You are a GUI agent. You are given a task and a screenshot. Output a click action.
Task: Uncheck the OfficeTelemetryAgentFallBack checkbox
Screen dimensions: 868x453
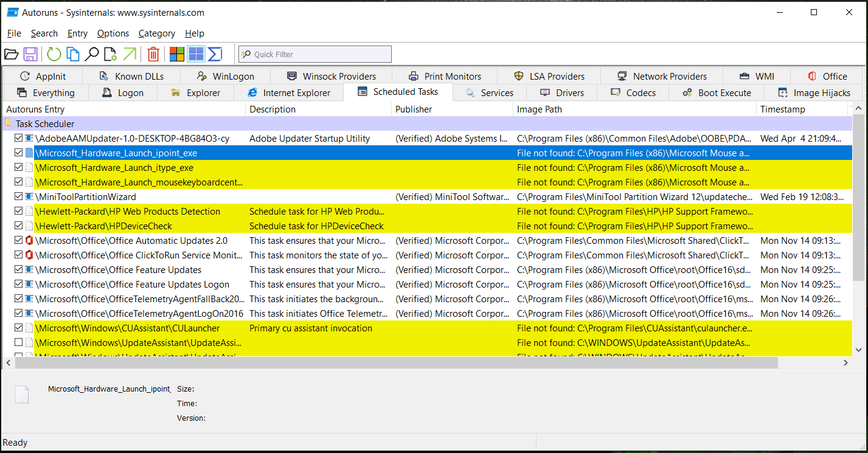[x=19, y=299]
